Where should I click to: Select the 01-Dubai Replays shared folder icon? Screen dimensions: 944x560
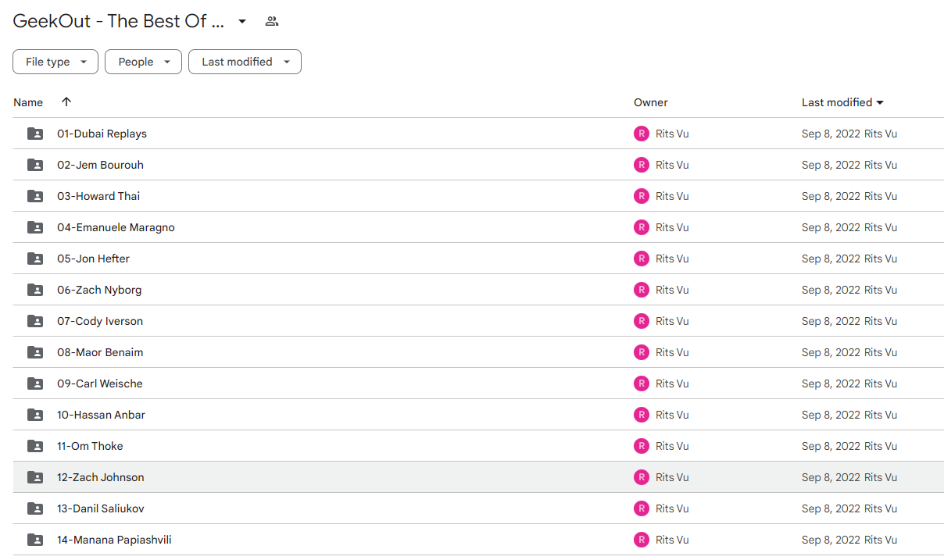[35, 134]
